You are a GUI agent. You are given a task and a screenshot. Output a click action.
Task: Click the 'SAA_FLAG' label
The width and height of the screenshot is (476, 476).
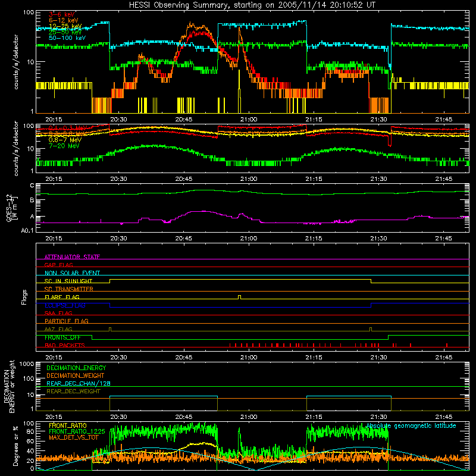pyautogui.click(x=58, y=313)
